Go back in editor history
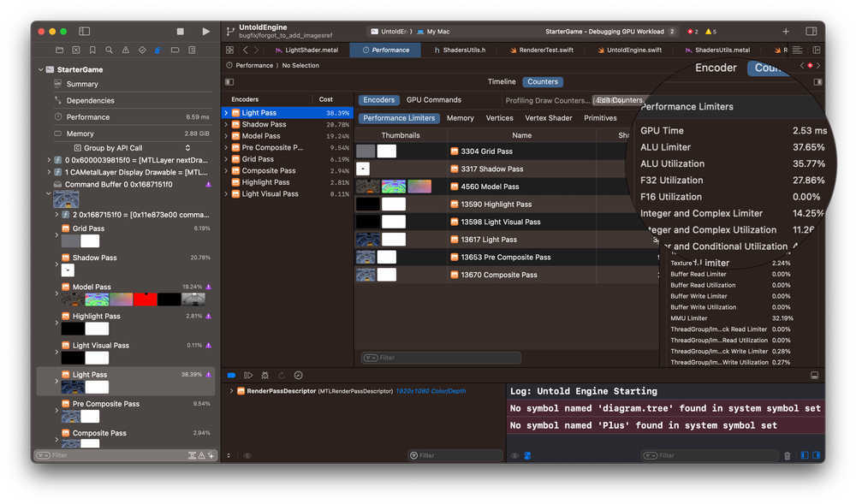Screen dimensions: 856x504 [245, 50]
